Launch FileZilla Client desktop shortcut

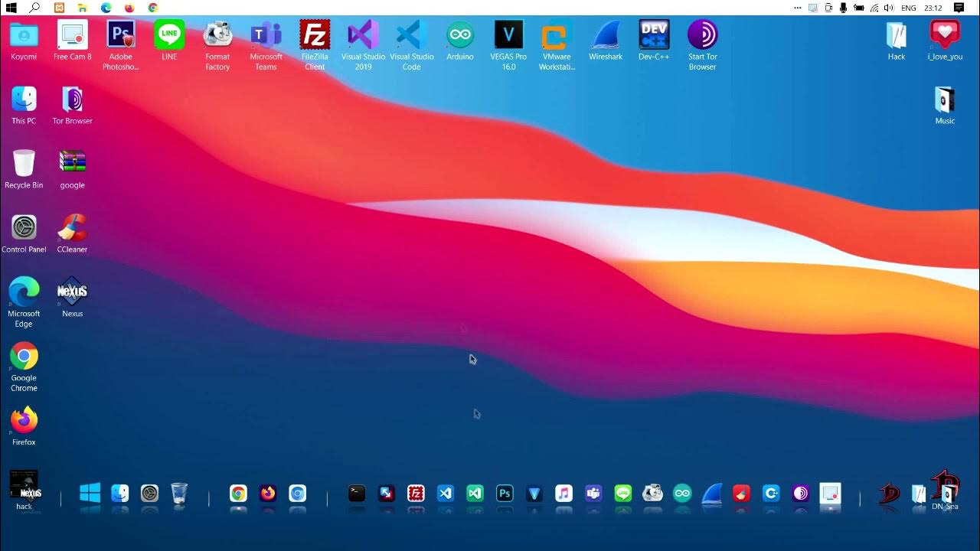coord(315,45)
